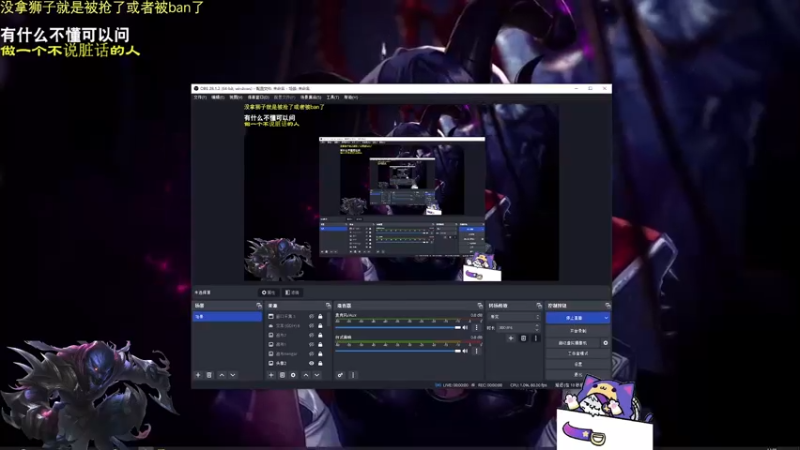Unlock the second source row lock
800x450 pixels.
coord(320,326)
